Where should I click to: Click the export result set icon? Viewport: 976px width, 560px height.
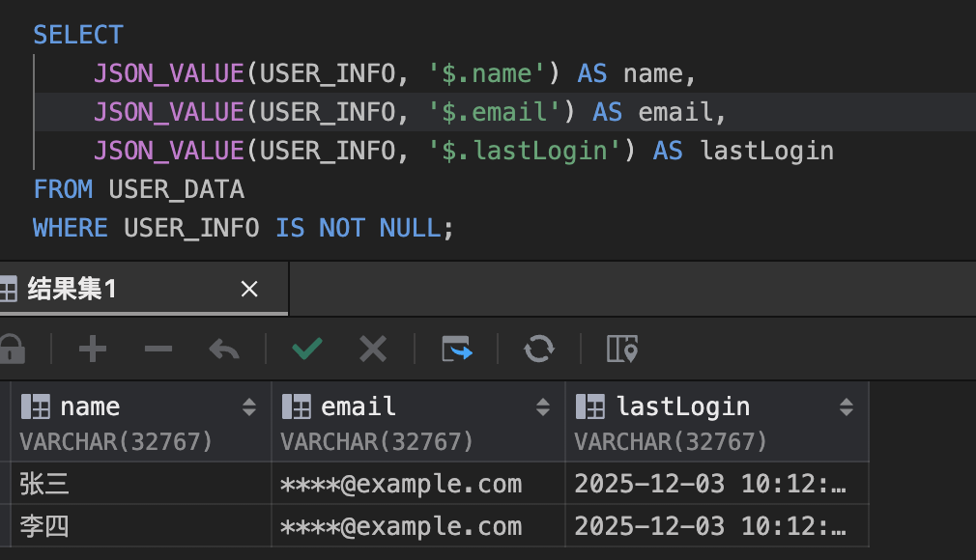coord(457,349)
